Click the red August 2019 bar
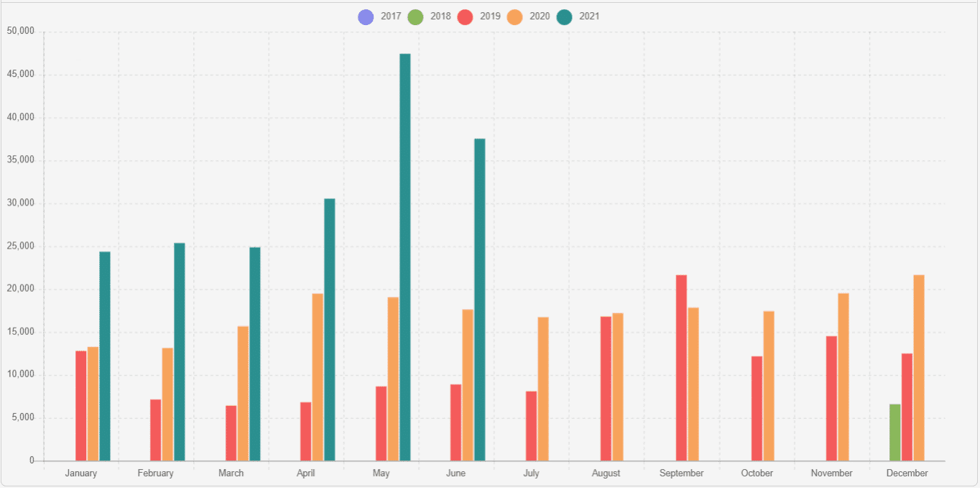980x490 pixels. point(606,389)
